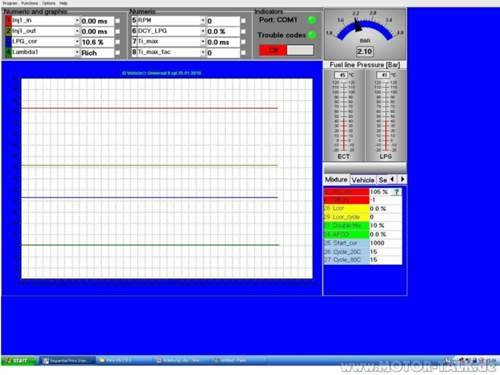Click the question mark help icon
This screenshot has height=375, width=500.
[397, 192]
